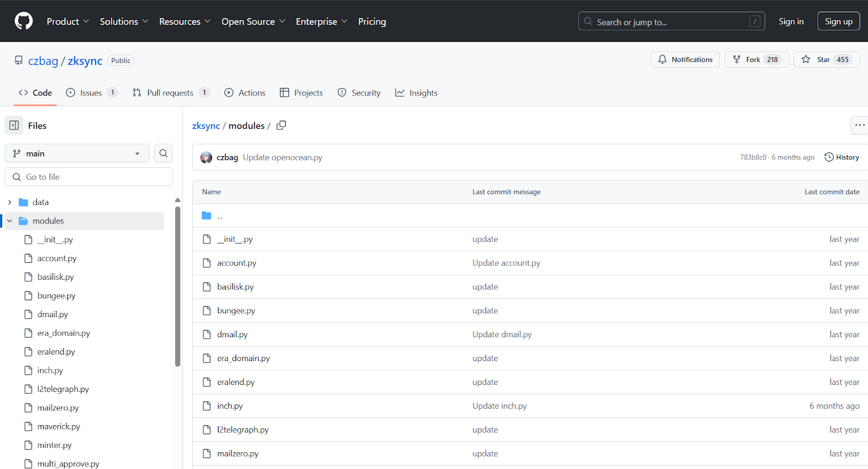Switch to the Issues tab
Viewport: 868px width, 469px height.
point(91,93)
